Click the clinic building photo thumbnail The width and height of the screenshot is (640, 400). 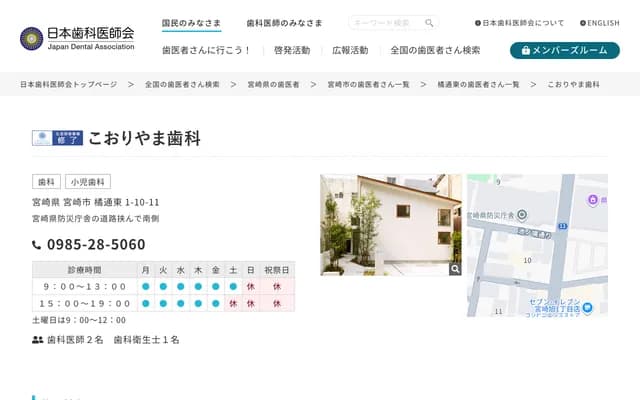tap(390, 224)
